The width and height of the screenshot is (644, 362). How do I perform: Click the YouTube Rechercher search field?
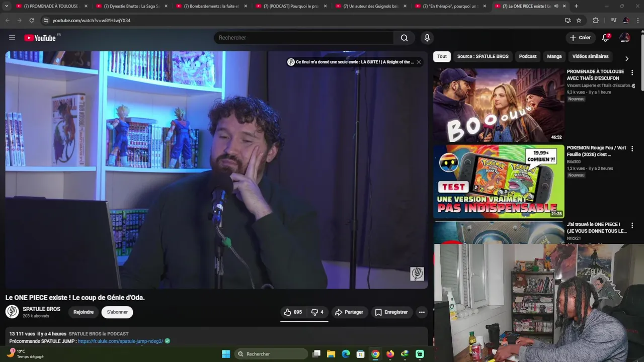tap(304, 38)
